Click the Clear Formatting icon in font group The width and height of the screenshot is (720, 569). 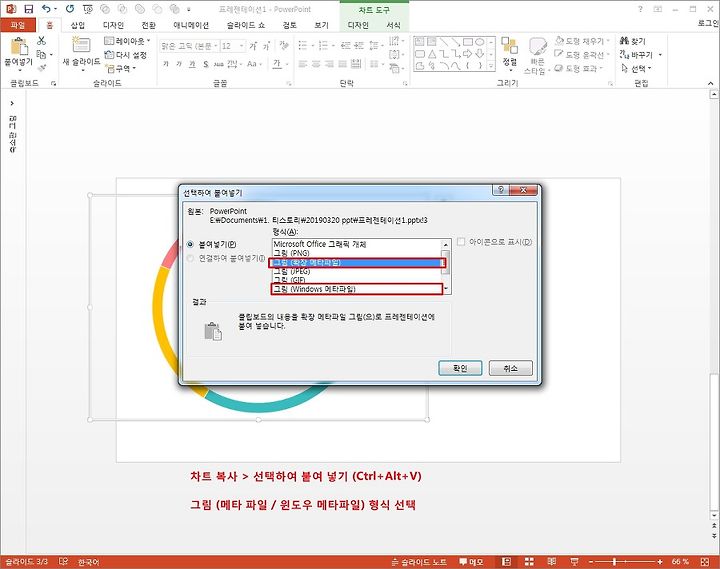pyautogui.click(x=284, y=45)
